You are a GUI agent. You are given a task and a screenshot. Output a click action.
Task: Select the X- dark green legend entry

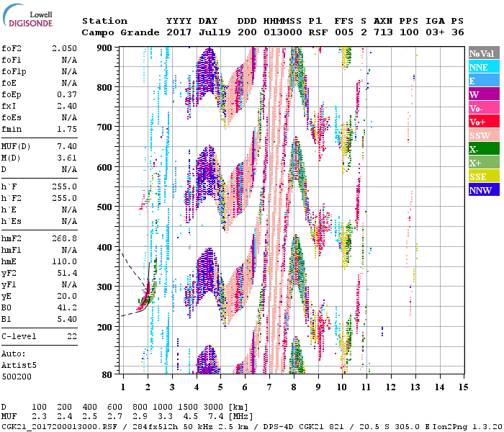coord(484,150)
